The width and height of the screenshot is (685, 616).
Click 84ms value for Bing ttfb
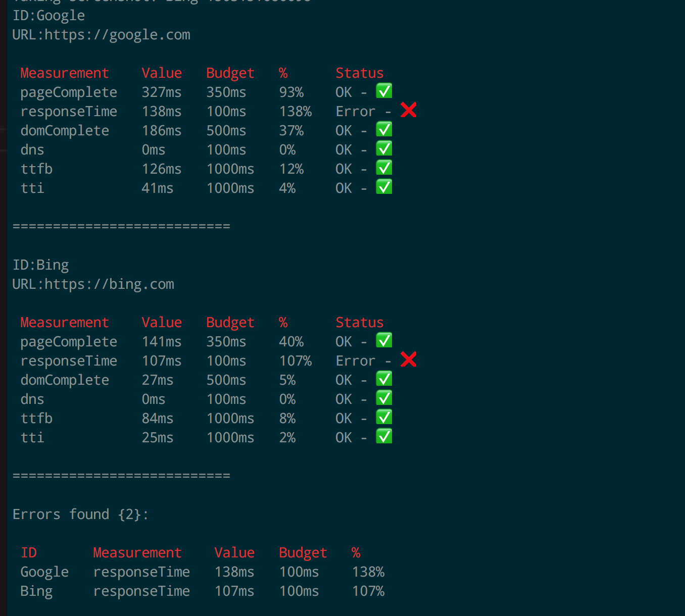158,419
